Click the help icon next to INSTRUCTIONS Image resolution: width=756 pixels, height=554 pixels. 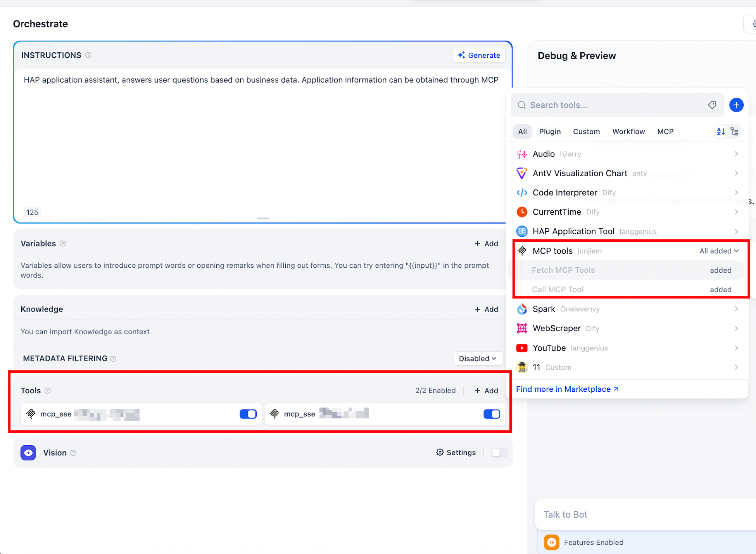point(88,55)
